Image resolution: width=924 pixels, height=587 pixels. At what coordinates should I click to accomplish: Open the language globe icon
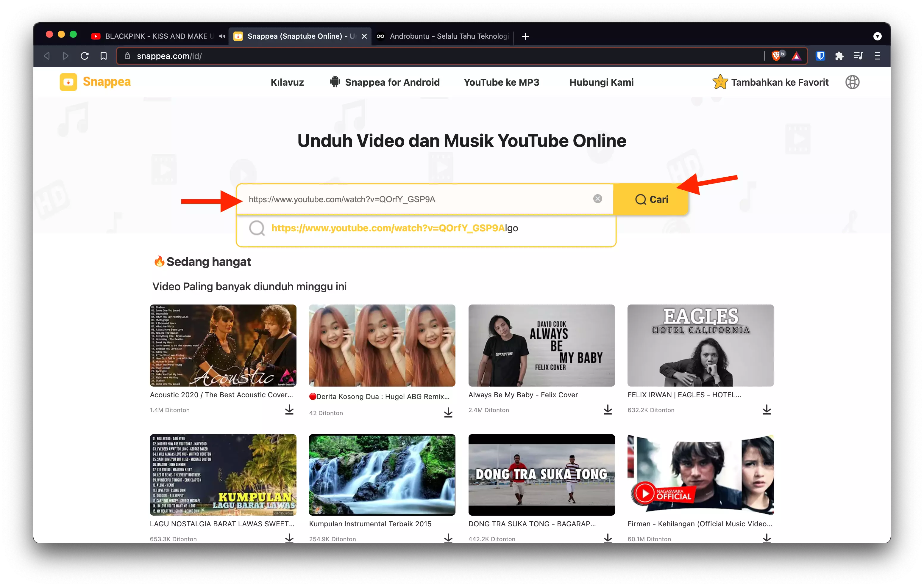(x=853, y=82)
